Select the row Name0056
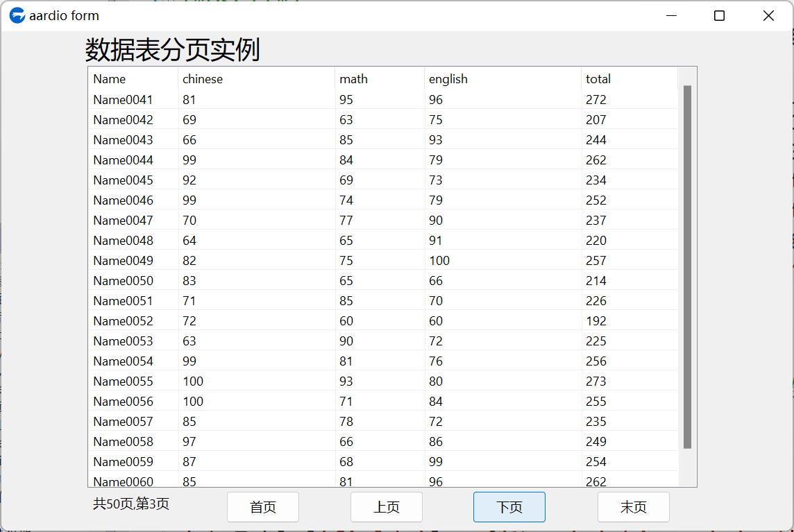794x532 pixels. click(383, 402)
